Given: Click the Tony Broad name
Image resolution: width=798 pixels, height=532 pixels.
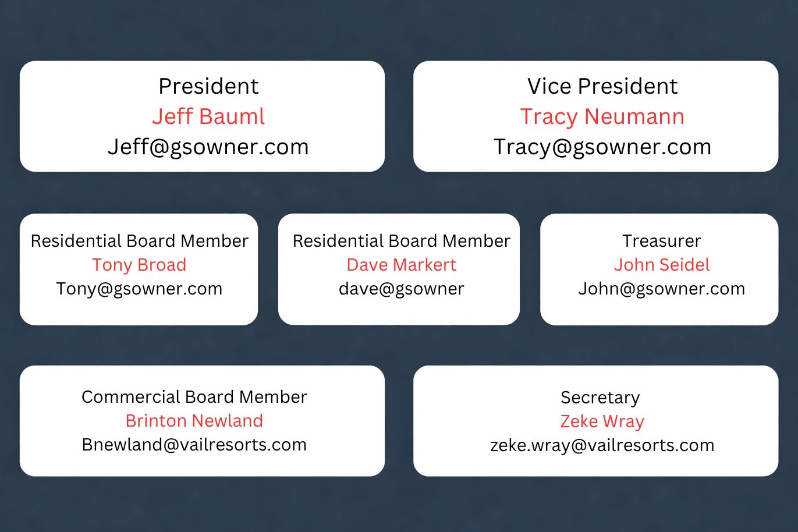Looking at the screenshot, I should pos(139,265).
